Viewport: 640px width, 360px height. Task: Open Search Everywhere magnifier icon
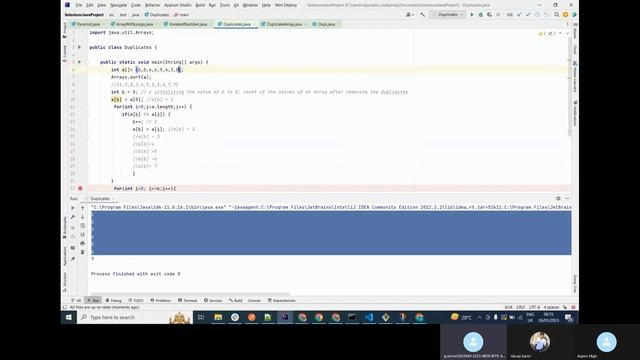point(556,15)
